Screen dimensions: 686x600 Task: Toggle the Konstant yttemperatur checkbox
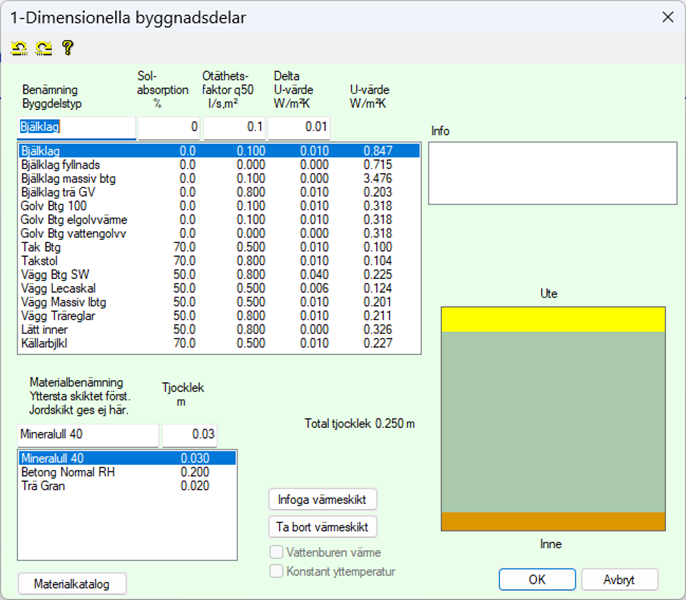click(277, 571)
